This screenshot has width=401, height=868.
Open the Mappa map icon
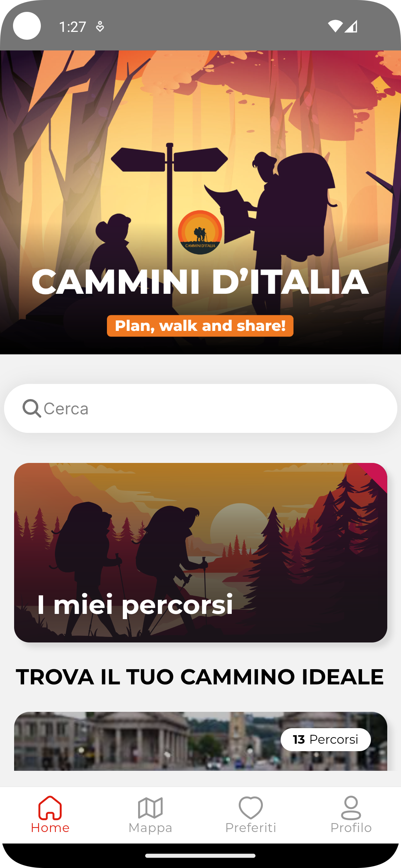point(150,808)
